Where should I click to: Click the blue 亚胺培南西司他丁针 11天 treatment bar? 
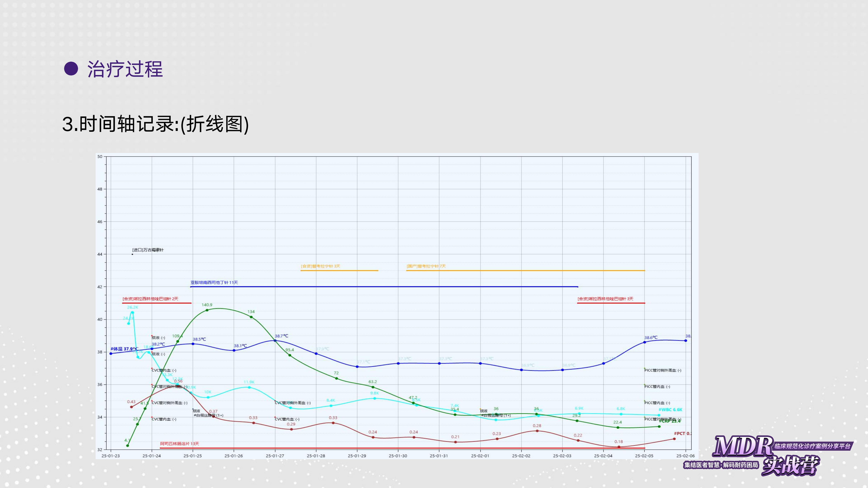coord(384,287)
